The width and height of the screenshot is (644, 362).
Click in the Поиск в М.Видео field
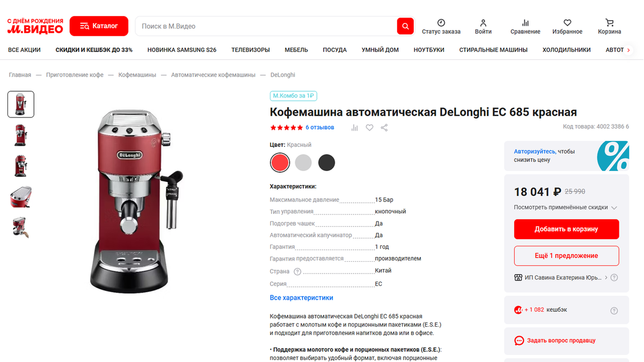tap(266, 26)
